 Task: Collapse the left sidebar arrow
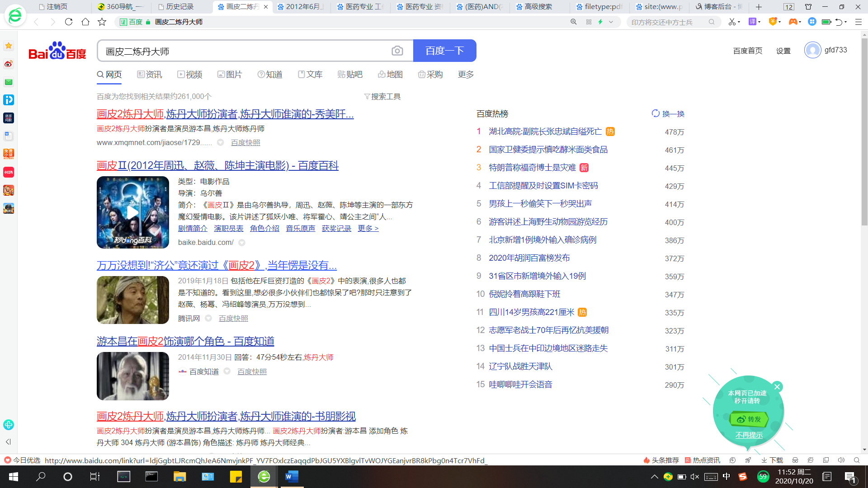8,441
